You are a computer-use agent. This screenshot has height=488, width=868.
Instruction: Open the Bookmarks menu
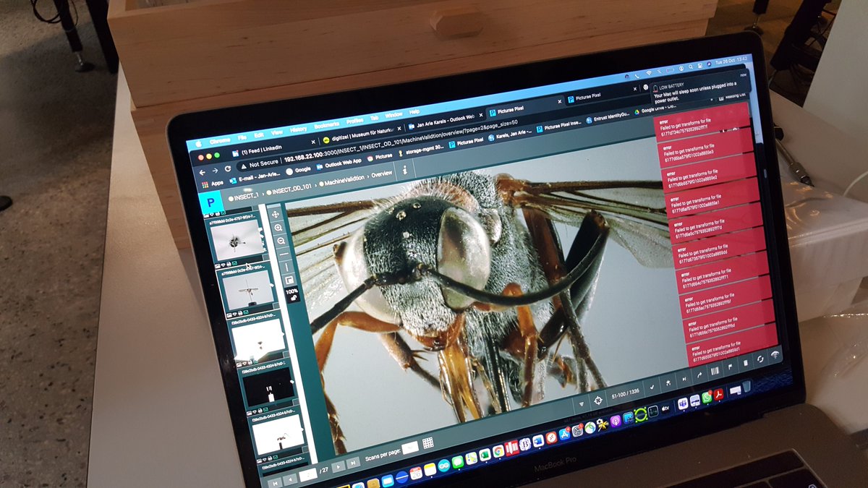click(326, 124)
